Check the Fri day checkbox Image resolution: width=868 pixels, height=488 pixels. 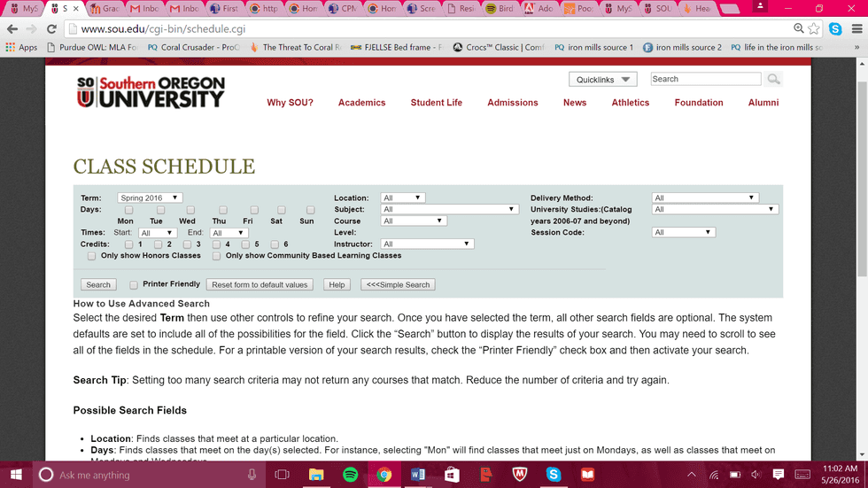254,210
